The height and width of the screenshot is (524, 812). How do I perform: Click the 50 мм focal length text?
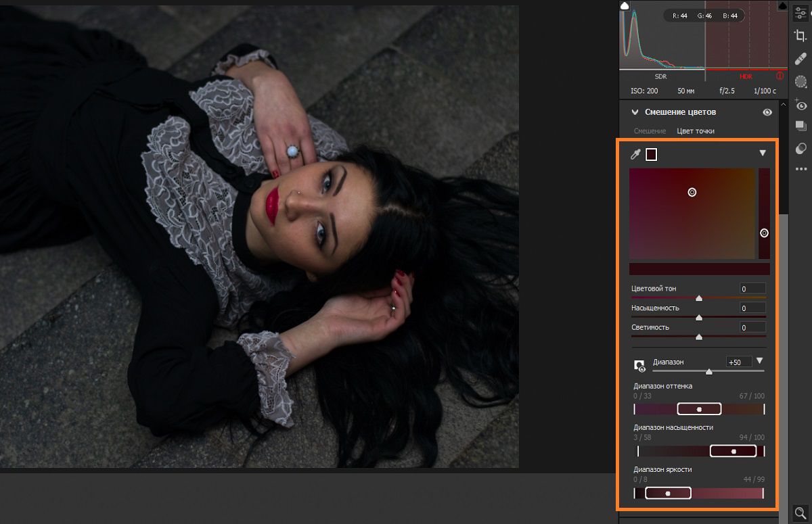686,91
